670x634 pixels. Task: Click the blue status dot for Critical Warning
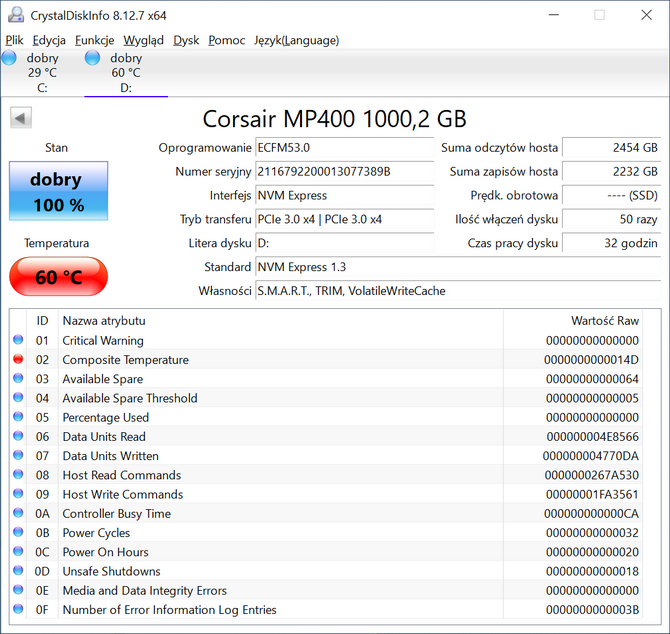[18, 340]
